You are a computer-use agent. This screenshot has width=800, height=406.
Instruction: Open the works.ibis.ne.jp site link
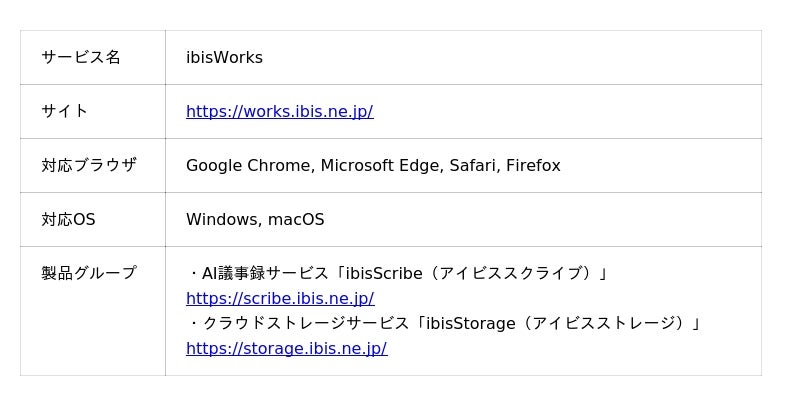[x=280, y=111]
